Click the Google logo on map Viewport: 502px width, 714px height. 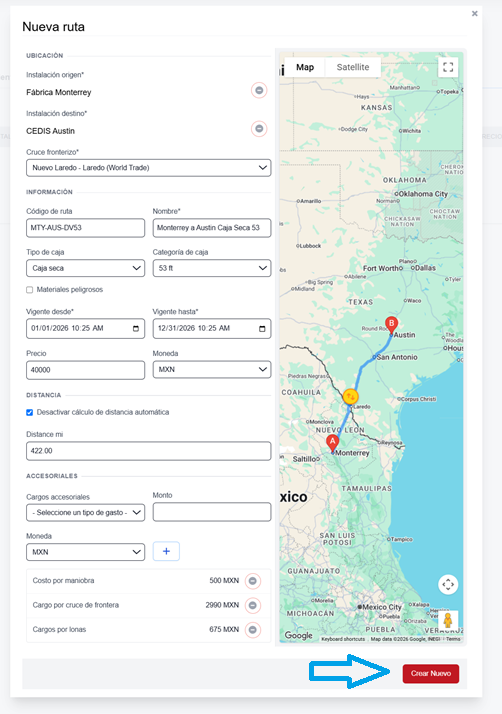click(x=298, y=636)
